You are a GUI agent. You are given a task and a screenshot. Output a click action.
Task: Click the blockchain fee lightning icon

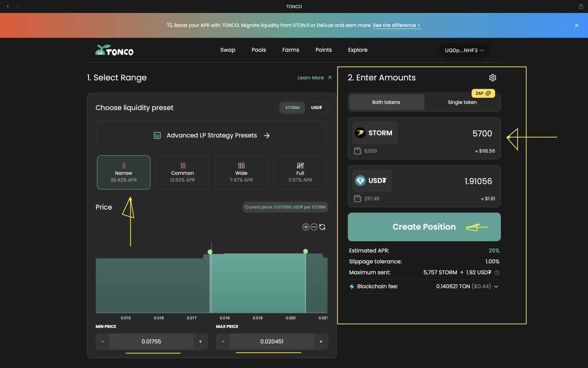[352, 286]
